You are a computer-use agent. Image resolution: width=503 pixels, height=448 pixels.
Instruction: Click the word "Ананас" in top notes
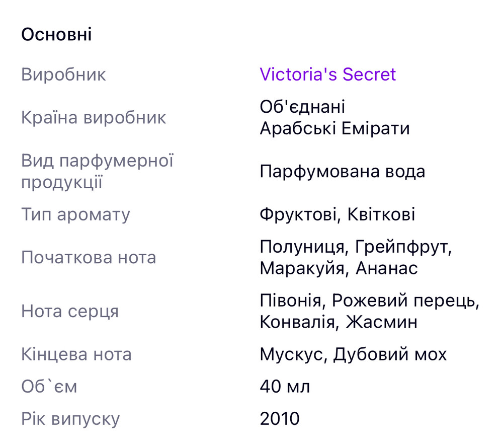(386, 268)
